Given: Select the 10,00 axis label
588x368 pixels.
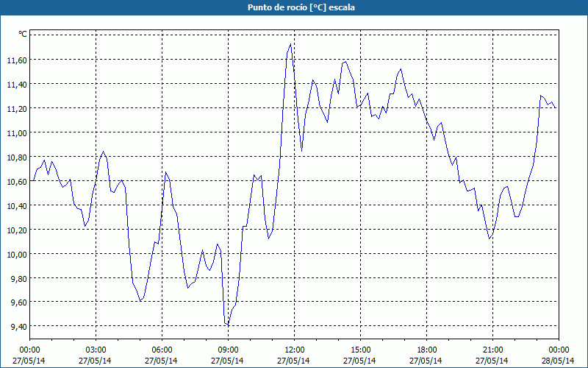Looking at the screenshot, I should pos(17,255).
